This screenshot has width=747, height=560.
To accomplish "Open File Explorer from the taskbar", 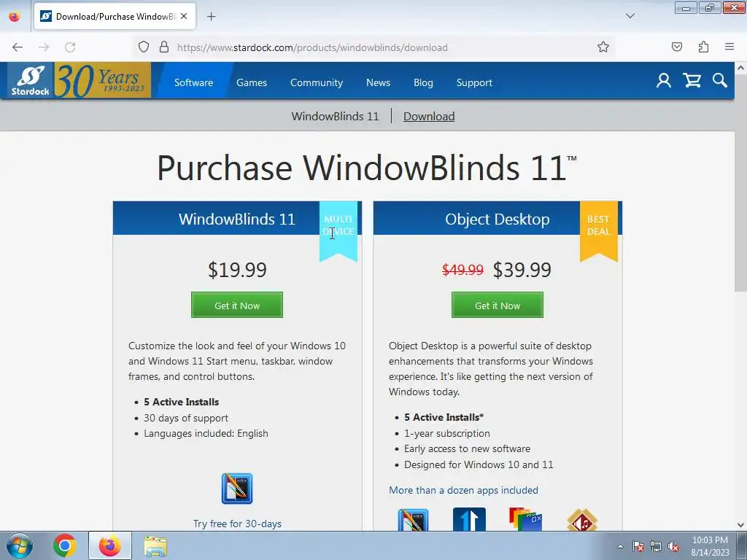I will [155, 546].
